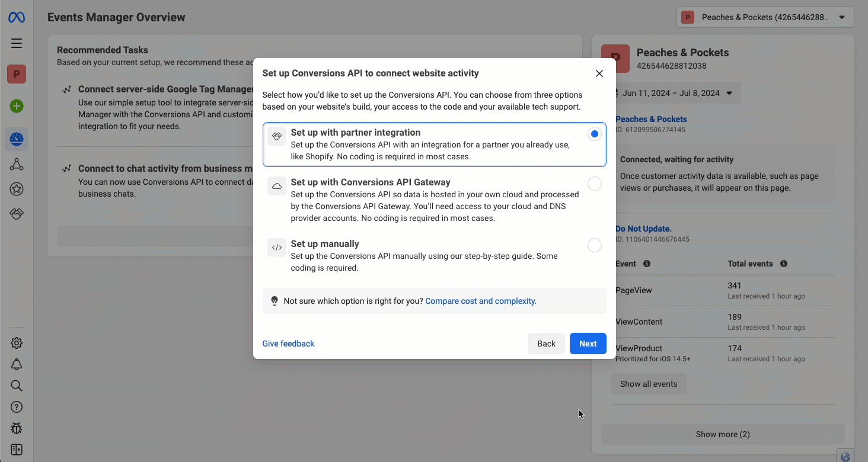The height and width of the screenshot is (462, 868).
Task: Click the green plus connect data icon
Action: 17,106
